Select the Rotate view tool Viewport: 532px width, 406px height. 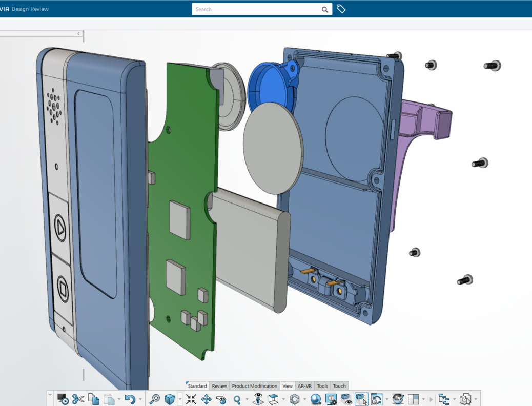tap(221, 399)
